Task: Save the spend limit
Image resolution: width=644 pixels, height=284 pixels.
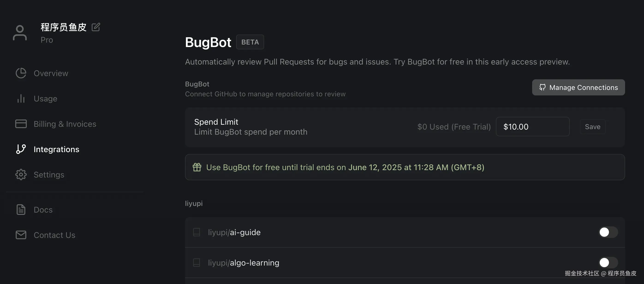Action: click(593, 127)
